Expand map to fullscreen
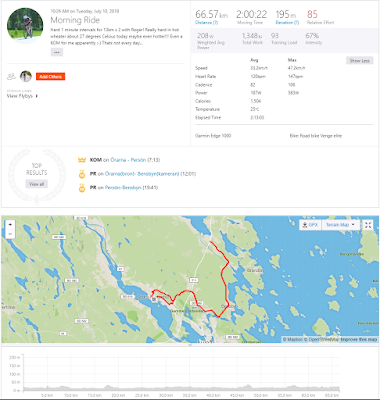380x400 pixels. [368, 225]
